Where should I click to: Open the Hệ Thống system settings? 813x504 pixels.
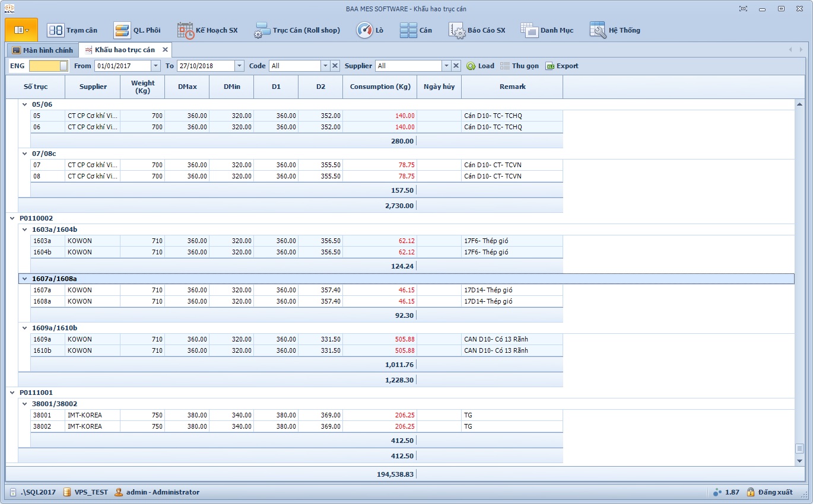click(615, 30)
